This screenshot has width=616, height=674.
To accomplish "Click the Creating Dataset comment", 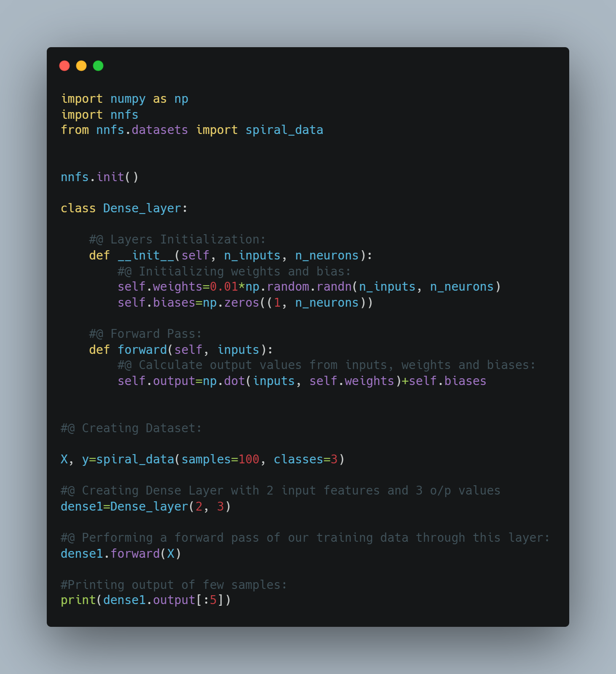I will 131,428.
